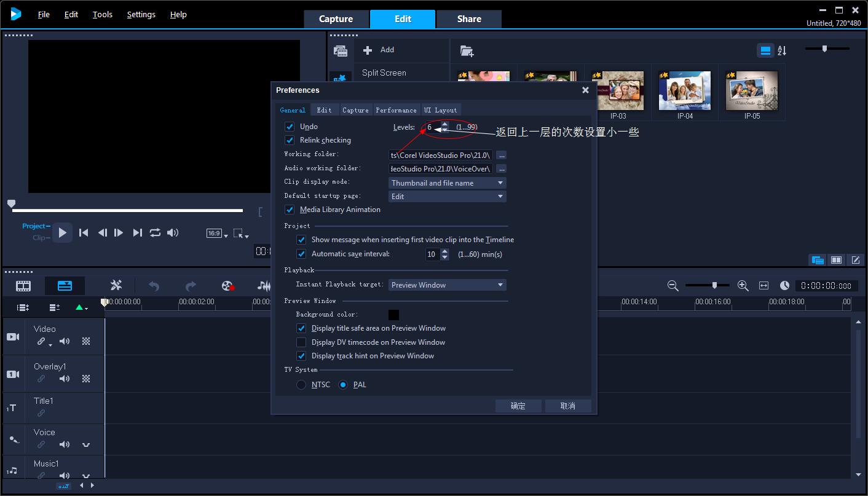868x496 pixels.
Task: Redo the action in timeline toolbar
Action: pyautogui.click(x=191, y=286)
